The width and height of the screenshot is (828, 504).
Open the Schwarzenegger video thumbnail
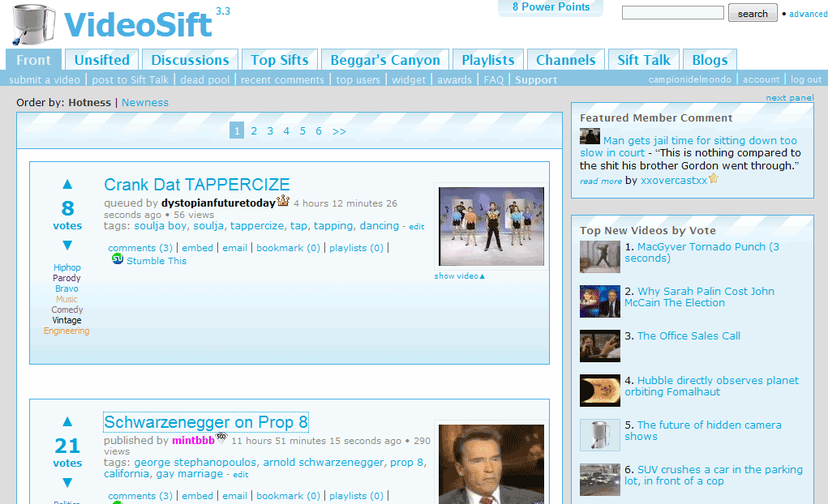[x=491, y=464]
